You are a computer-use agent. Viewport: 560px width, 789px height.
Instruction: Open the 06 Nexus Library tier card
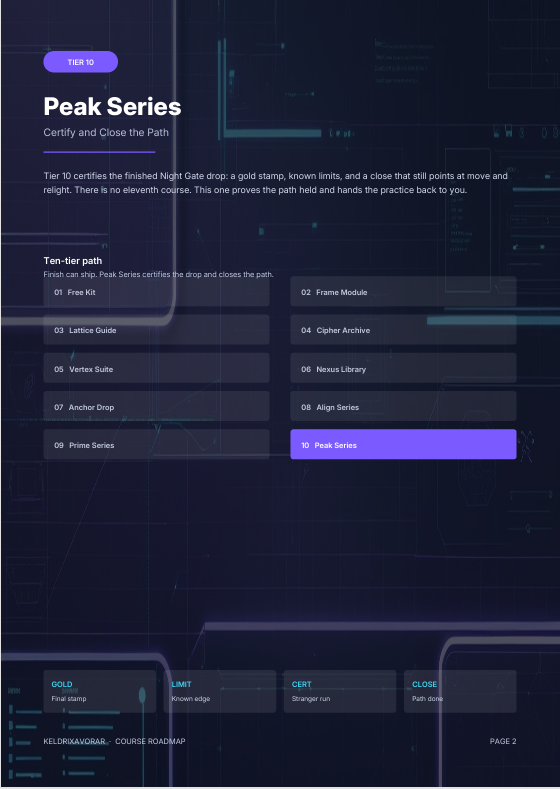403,368
